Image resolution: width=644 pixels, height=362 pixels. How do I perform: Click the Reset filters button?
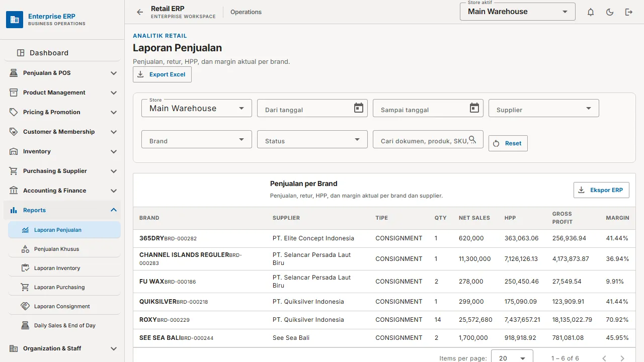click(x=508, y=143)
